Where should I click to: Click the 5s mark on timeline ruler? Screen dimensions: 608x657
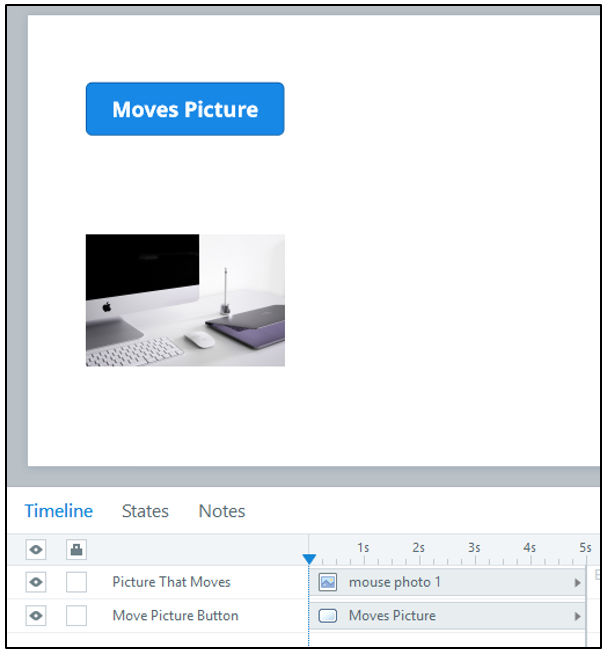[x=585, y=548]
